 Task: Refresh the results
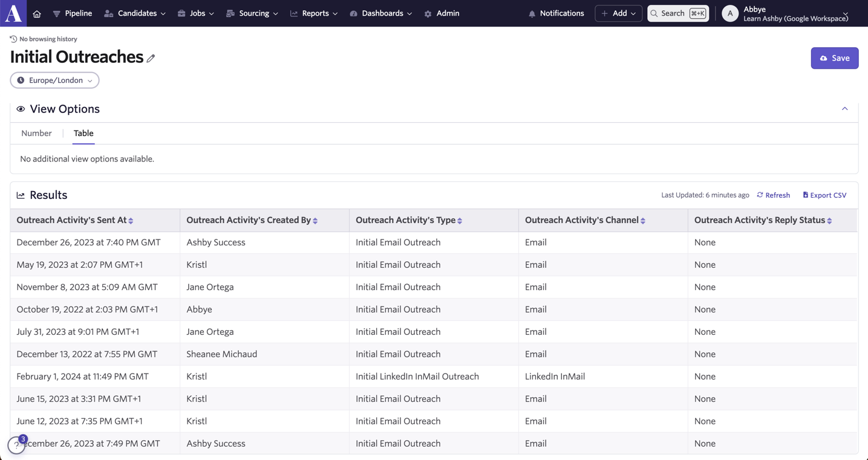(773, 195)
